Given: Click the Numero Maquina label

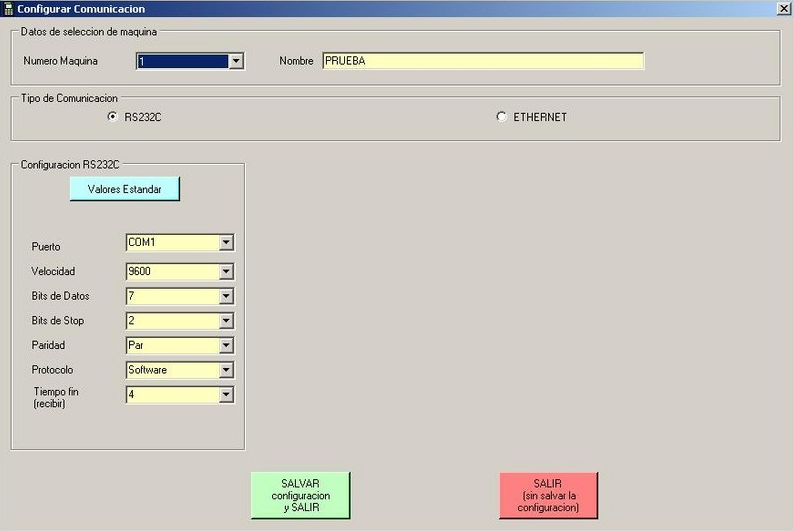Looking at the screenshot, I should click(x=60, y=61).
